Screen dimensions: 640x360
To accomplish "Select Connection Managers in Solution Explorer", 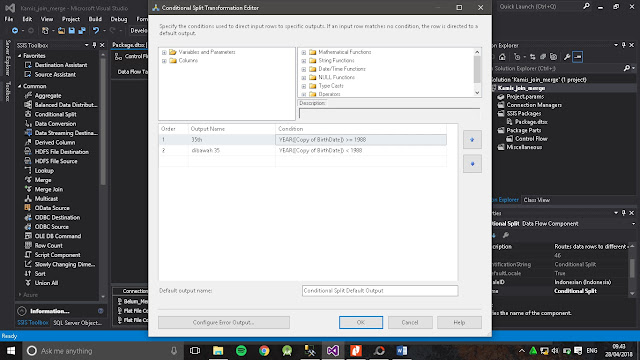I will (533, 105).
